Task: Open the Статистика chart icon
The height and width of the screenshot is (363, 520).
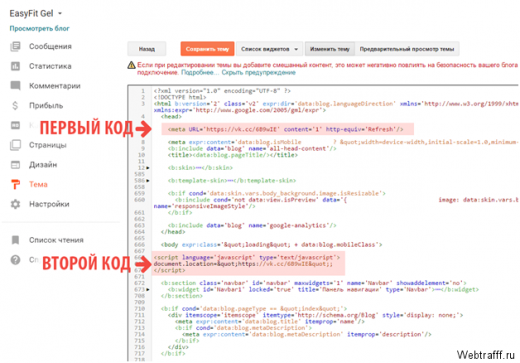Action: pos(15,66)
